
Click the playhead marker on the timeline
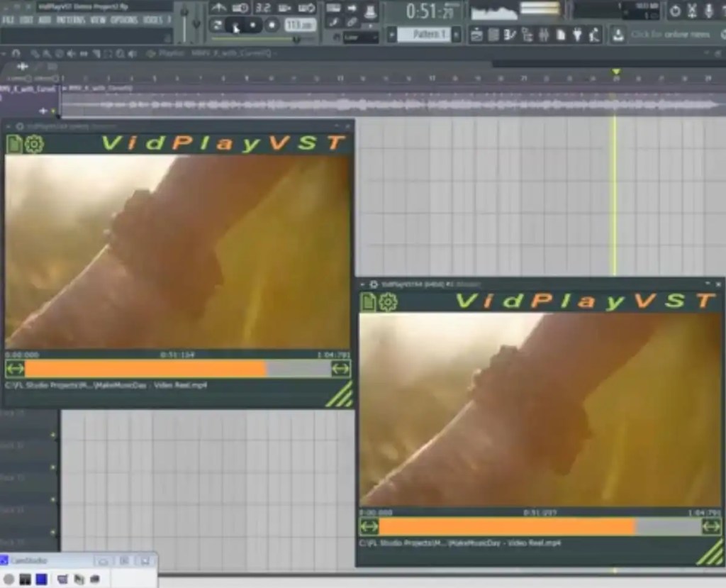pos(616,72)
